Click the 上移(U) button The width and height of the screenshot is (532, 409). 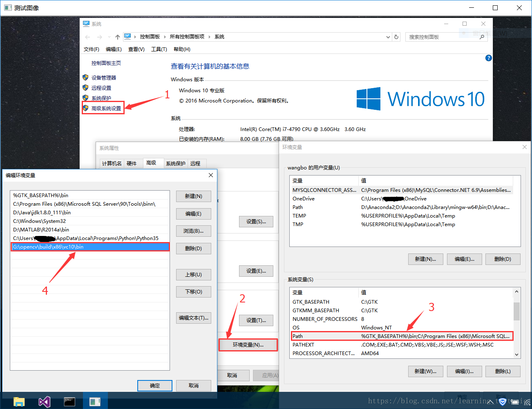194,275
